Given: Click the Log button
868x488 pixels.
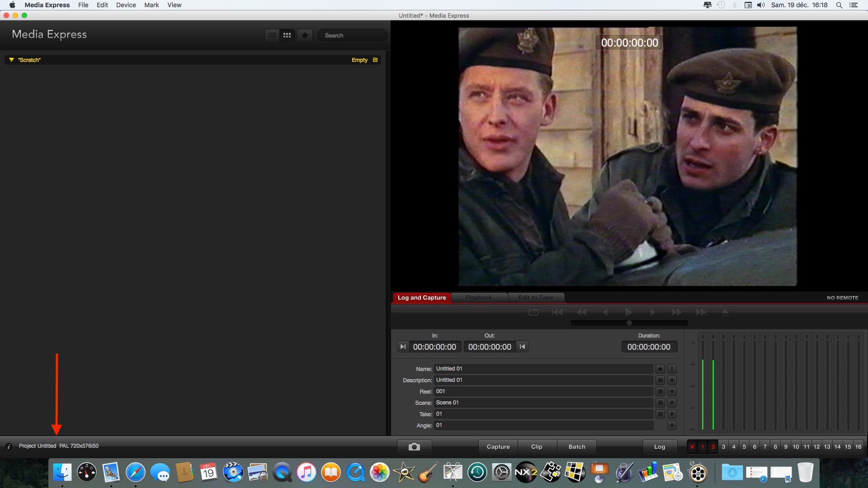Looking at the screenshot, I should 660,446.
